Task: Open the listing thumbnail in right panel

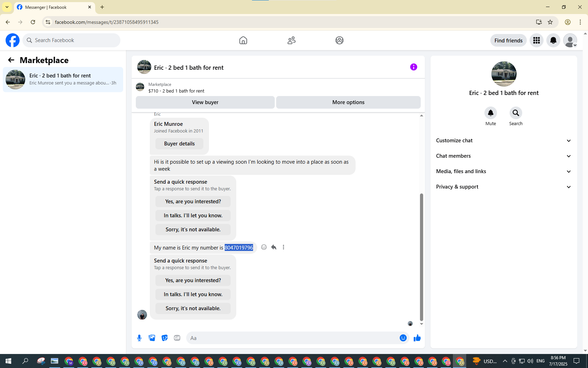Action: click(x=504, y=74)
